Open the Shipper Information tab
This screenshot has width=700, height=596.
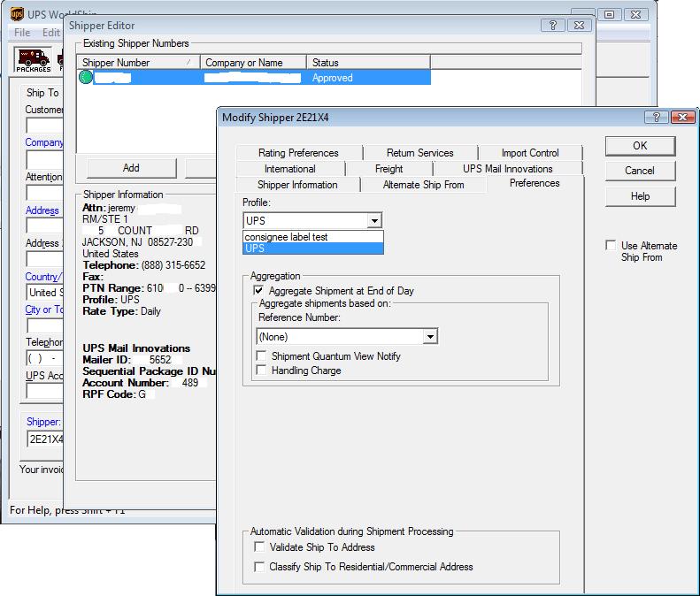[x=297, y=185]
